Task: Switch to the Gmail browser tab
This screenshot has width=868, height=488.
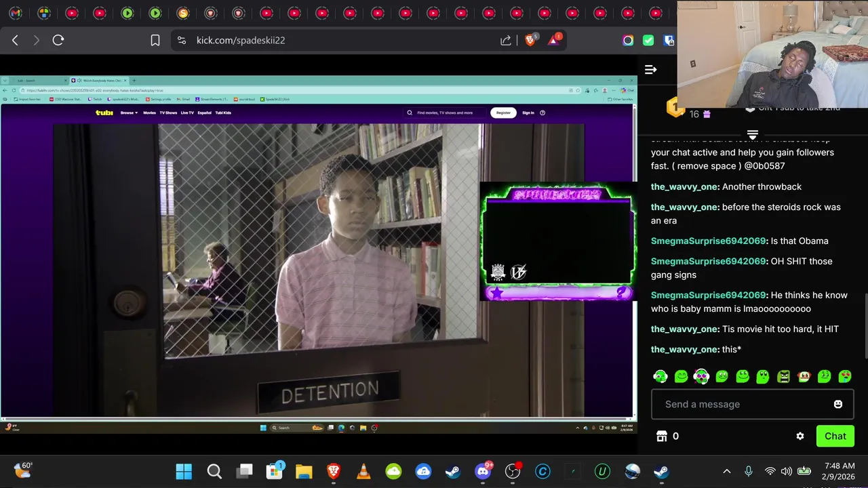Action: [16, 13]
